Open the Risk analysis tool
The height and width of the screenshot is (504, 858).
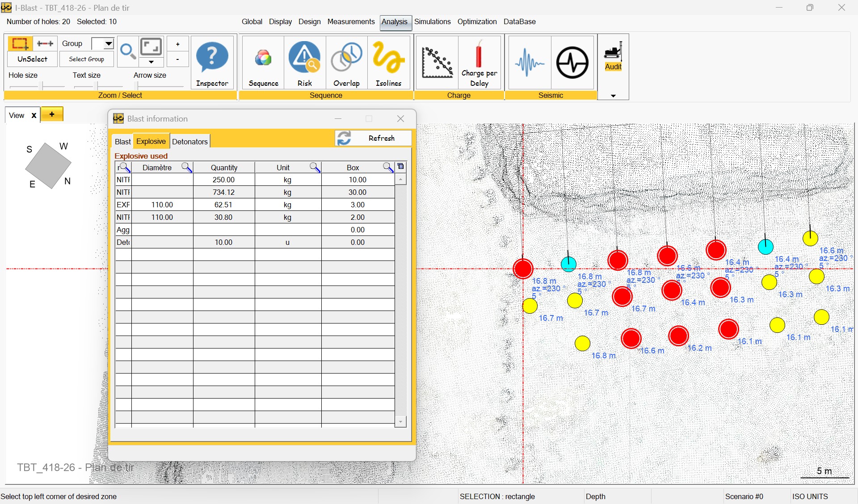[x=304, y=63]
